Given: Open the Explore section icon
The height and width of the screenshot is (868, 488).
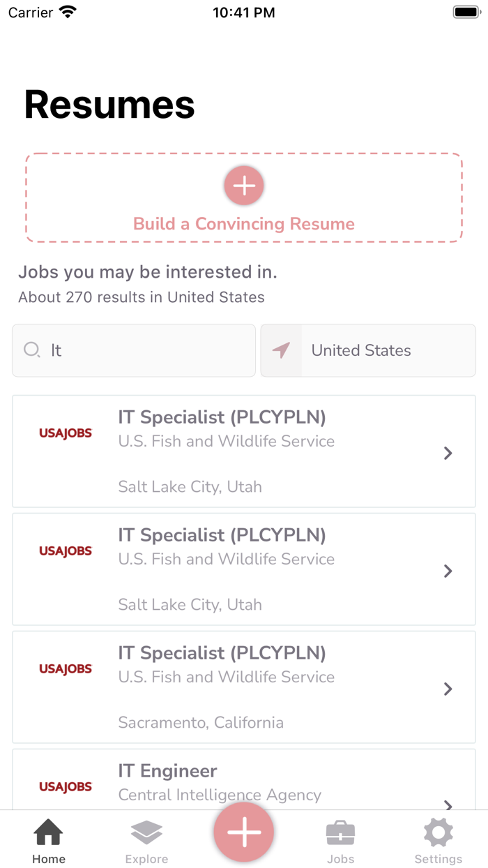Looking at the screenshot, I should click(146, 832).
